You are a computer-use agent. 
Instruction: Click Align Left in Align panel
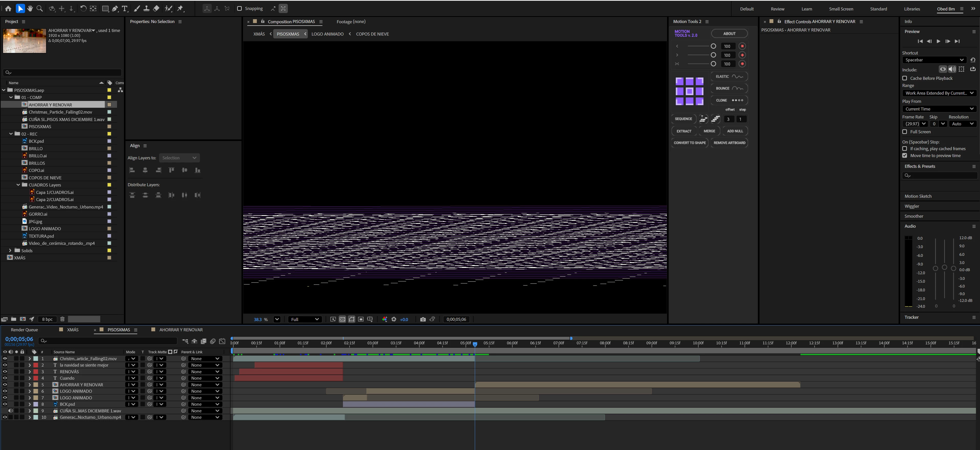point(132,170)
